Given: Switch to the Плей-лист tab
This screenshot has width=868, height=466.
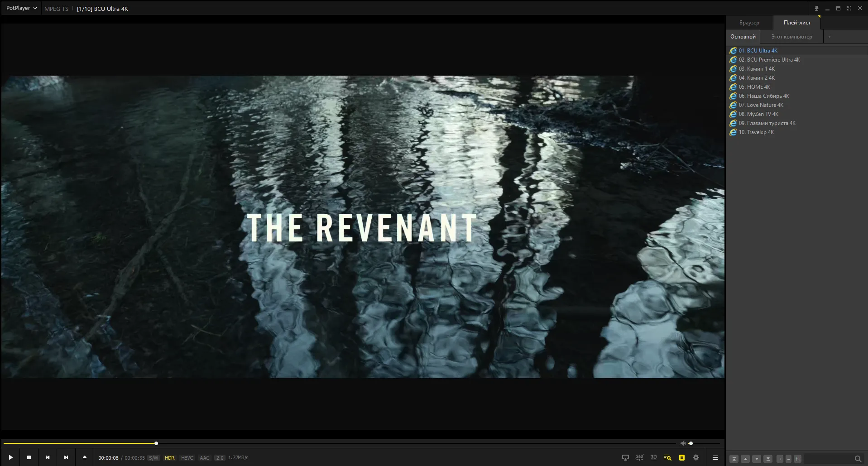Looking at the screenshot, I should (797, 23).
